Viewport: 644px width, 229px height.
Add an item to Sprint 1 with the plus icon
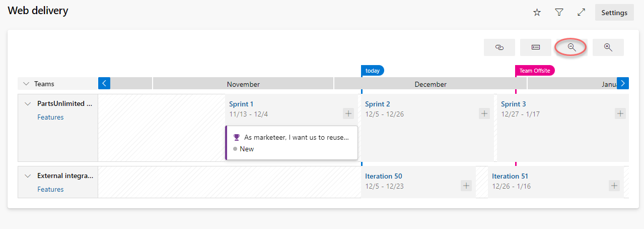click(x=348, y=113)
